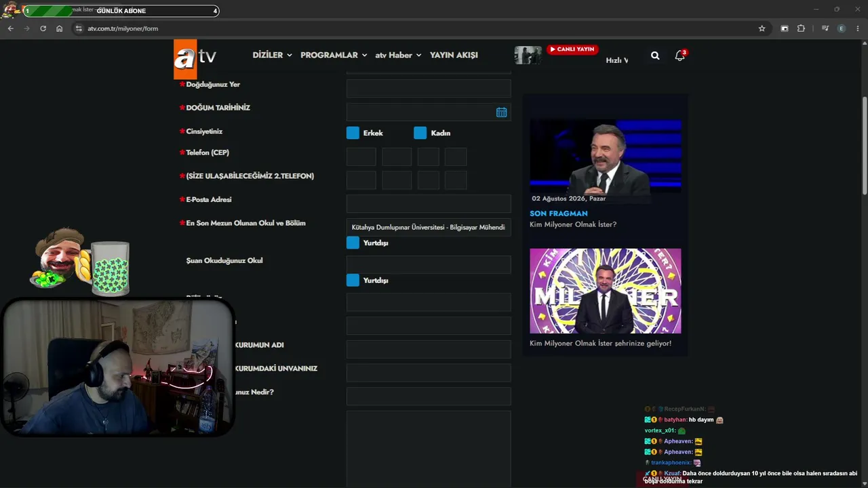Image resolution: width=868 pixels, height=488 pixels.
Task: Focus the KURUMUN ADI input field
Action: click(429, 349)
